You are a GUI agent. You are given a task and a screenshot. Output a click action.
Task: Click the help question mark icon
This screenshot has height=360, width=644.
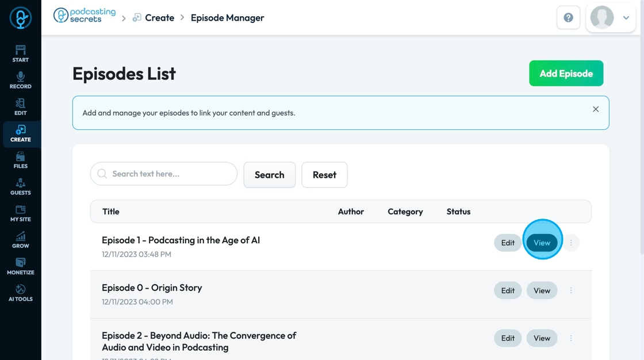coord(568,18)
